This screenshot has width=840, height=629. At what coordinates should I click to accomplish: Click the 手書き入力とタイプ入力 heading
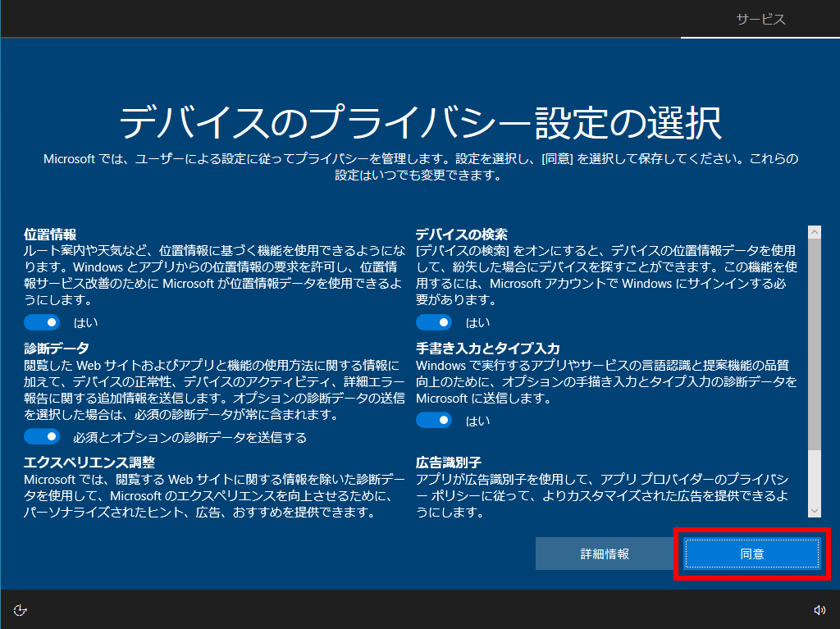487,349
